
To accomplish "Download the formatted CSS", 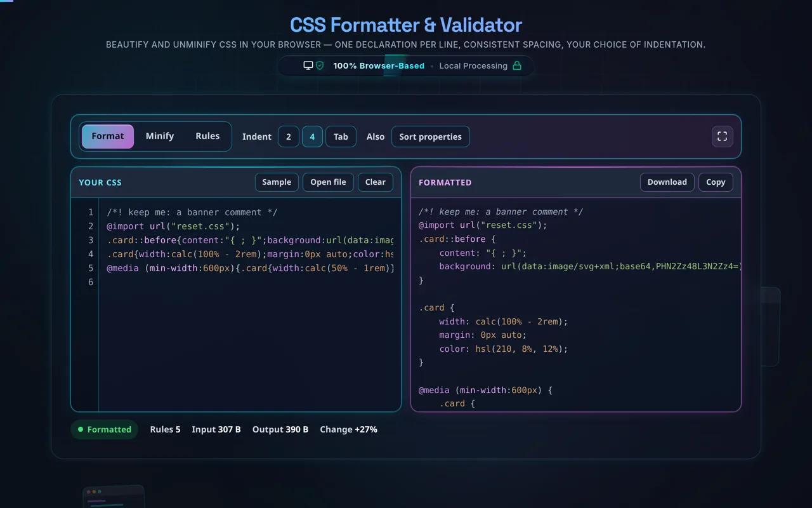I will tap(667, 182).
